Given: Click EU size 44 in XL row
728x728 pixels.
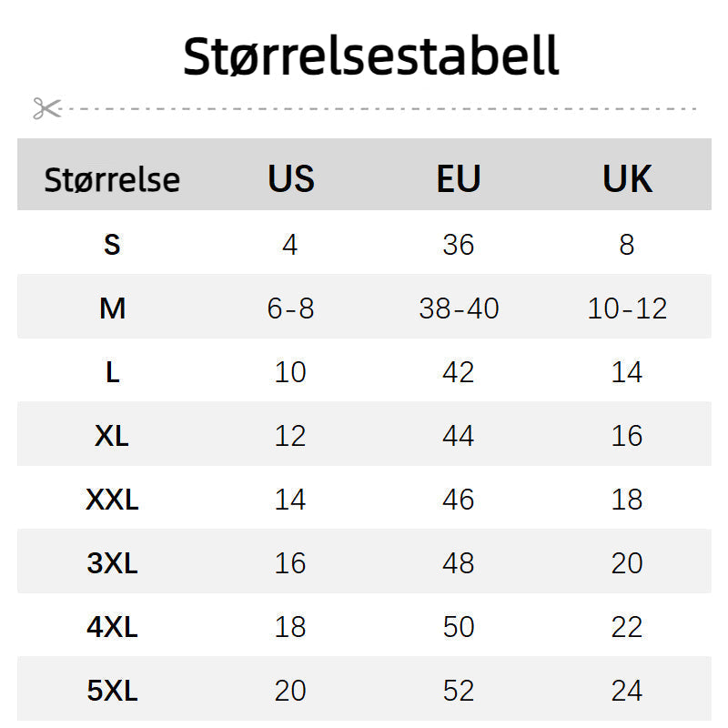Looking at the screenshot, I should [459, 436].
